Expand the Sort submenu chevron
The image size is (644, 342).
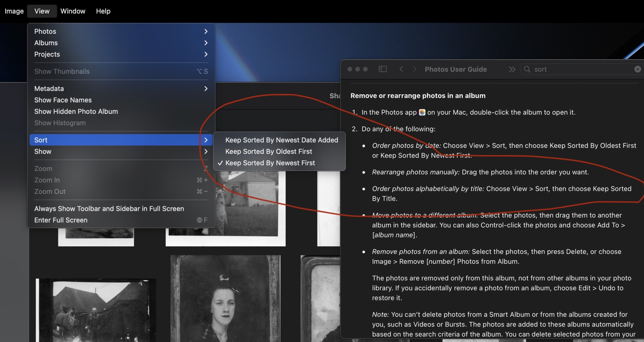pyautogui.click(x=206, y=140)
